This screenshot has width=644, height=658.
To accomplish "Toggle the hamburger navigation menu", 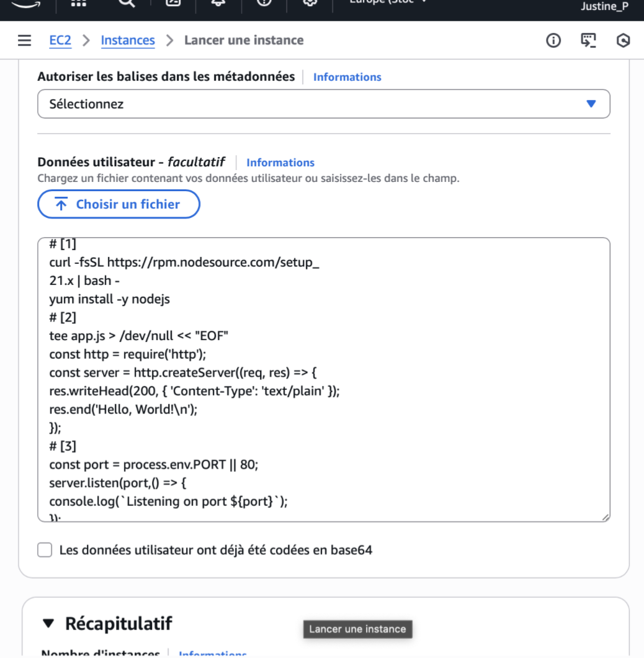I will click(x=23, y=40).
